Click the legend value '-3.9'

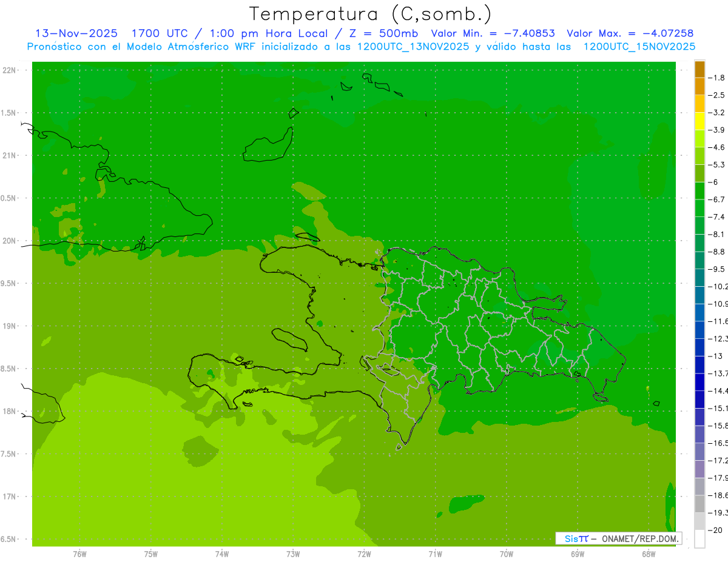point(716,130)
